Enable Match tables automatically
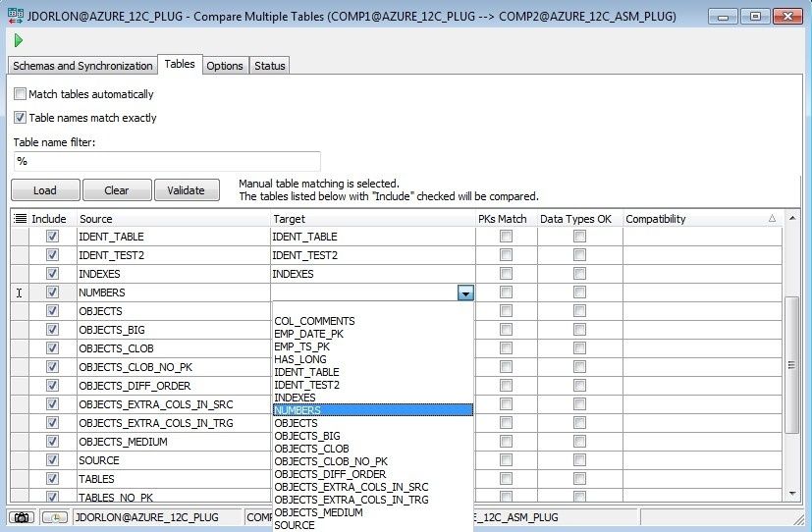This screenshot has height=532, width=812. coord(20,93)
